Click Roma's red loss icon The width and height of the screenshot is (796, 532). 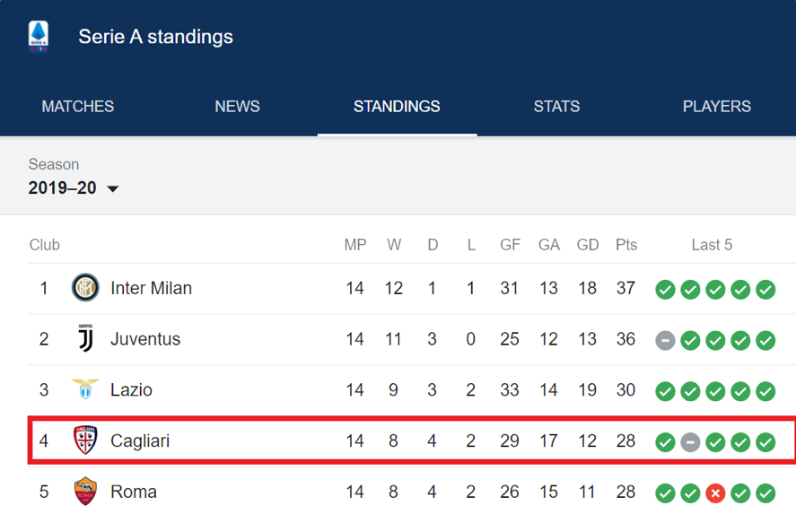click(x=715, y=493)
